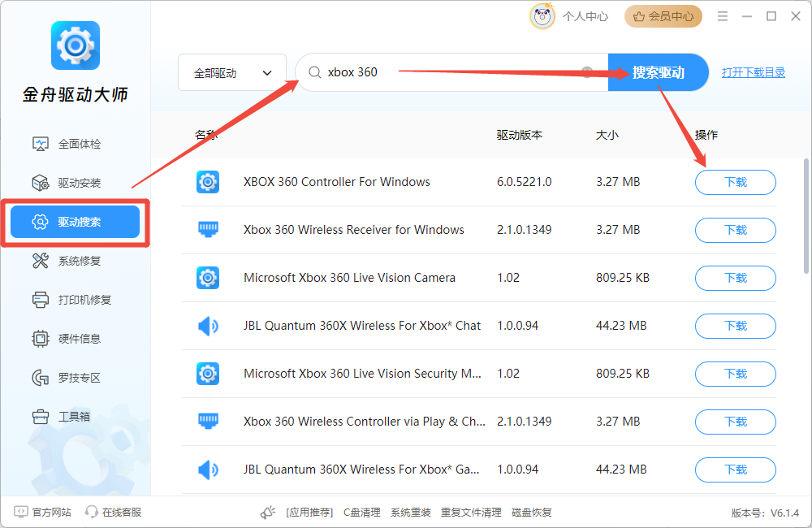The width and height of the screenshot is (812, 528).
Task: Open 会员中心 button
Action: 663,16
